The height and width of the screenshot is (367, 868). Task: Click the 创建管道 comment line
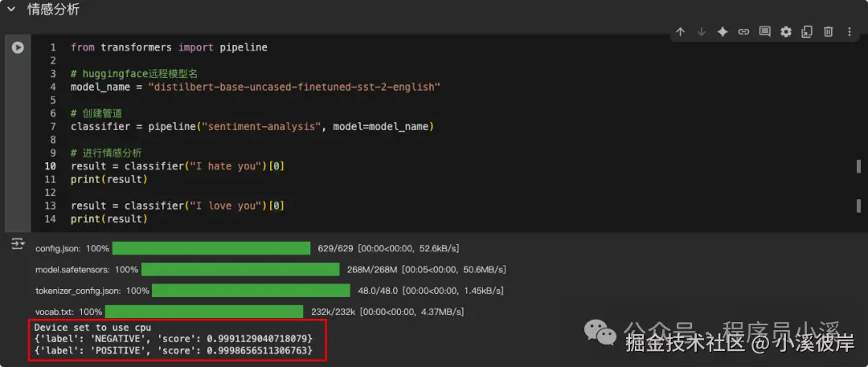point(96,113)
